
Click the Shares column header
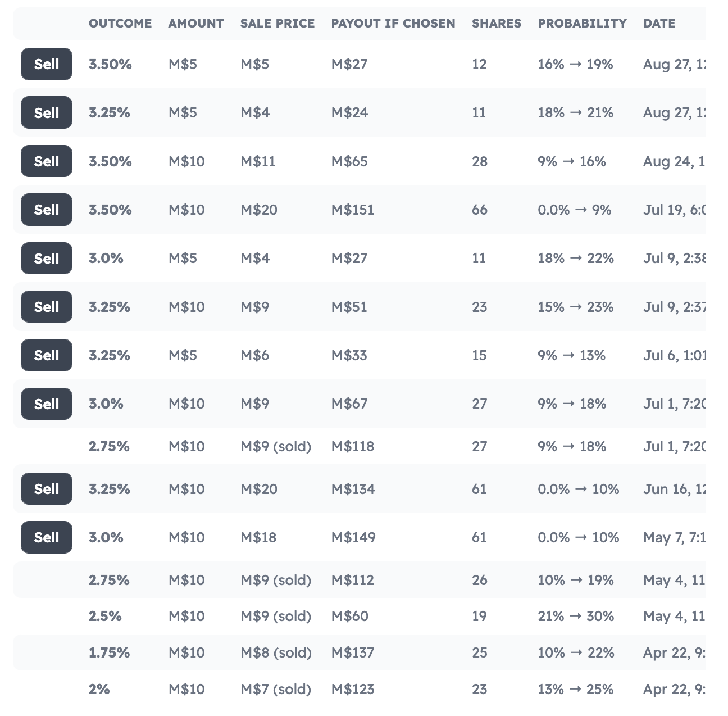click(x=497, y=24)
